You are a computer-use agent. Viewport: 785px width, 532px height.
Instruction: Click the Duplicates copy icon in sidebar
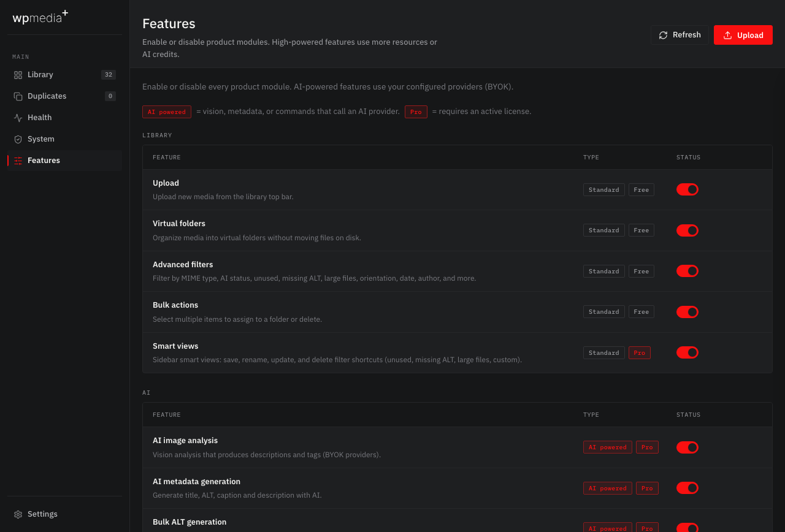18,96
